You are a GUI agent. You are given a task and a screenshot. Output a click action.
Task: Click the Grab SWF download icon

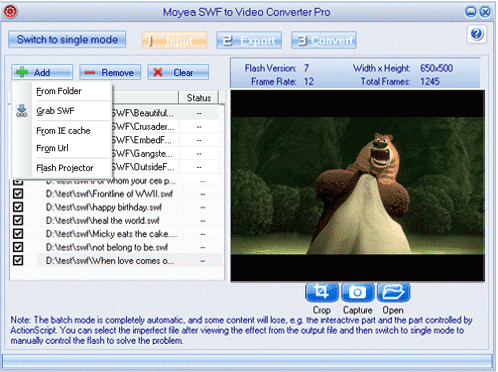coord(22,111)
